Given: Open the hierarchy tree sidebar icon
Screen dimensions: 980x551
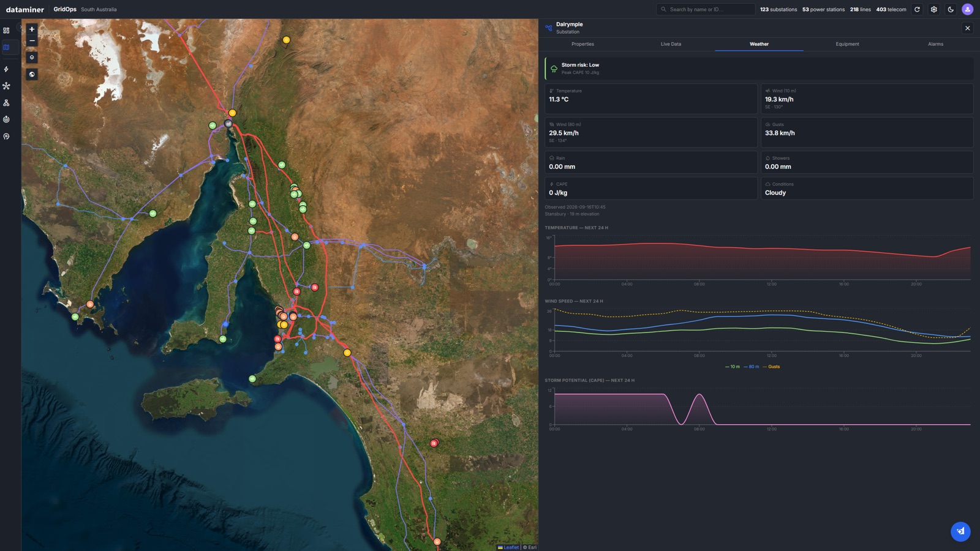Looking at the screenshot, I should (6, 103).
